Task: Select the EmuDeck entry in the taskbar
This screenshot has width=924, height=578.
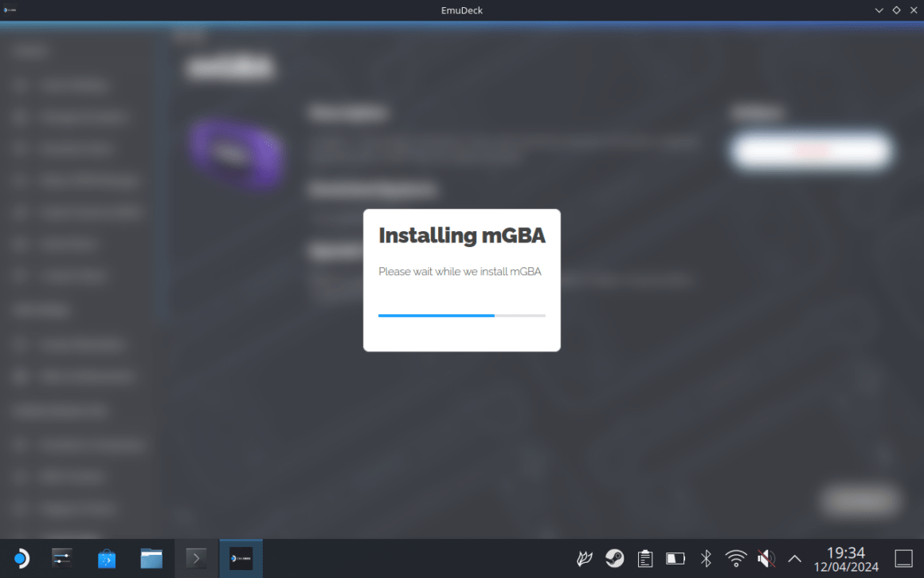Action: pyautogui.click(x=241, y=558)
